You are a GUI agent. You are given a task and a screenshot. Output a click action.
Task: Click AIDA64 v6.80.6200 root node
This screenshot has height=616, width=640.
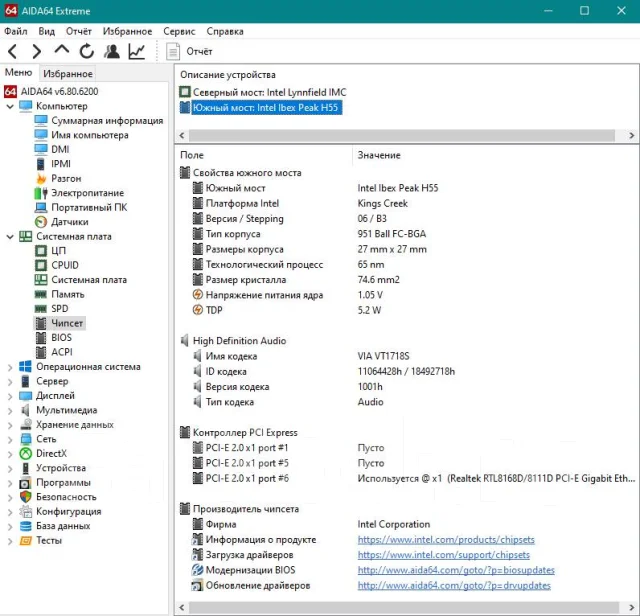click(60, 91)
